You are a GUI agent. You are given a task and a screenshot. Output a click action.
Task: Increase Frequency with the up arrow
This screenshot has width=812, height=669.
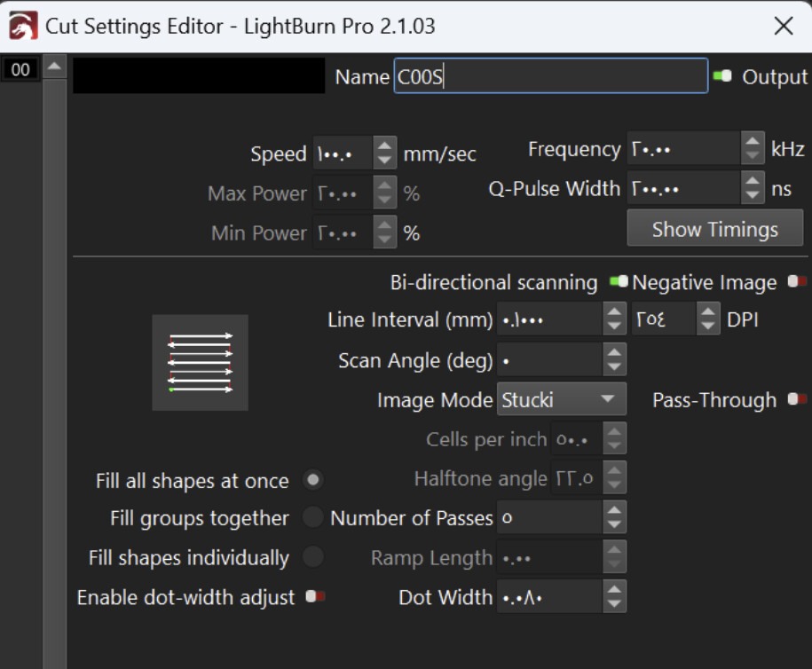(753, 140)
